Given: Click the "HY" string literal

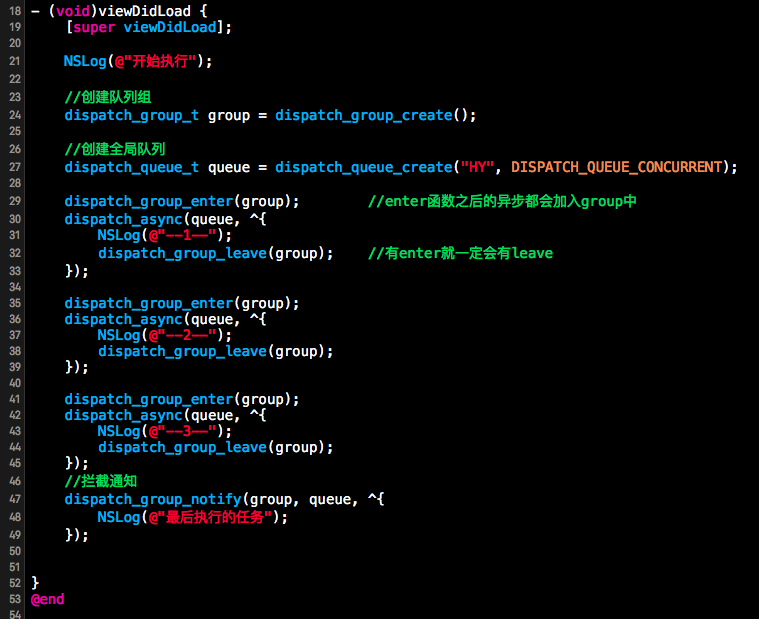Looking at the screenshot, I should (x=477, y=167).
